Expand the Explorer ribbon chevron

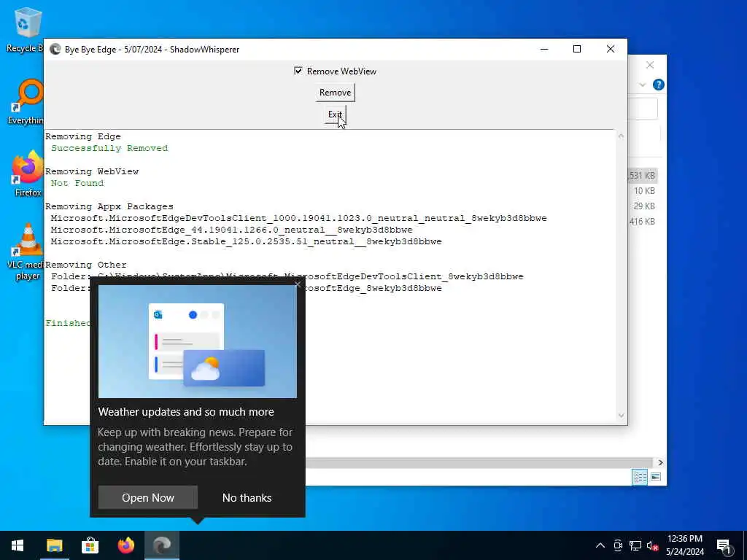(x=642, y=85)
